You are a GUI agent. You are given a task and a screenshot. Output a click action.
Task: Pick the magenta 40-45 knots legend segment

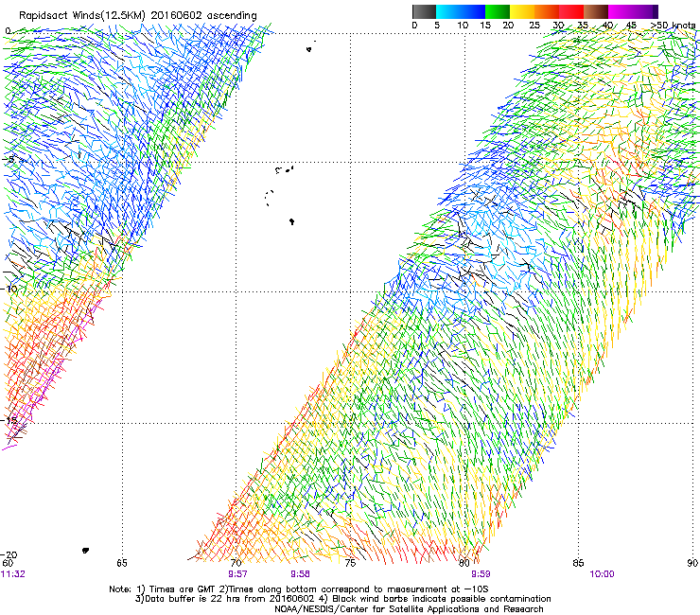click(621, 11)
